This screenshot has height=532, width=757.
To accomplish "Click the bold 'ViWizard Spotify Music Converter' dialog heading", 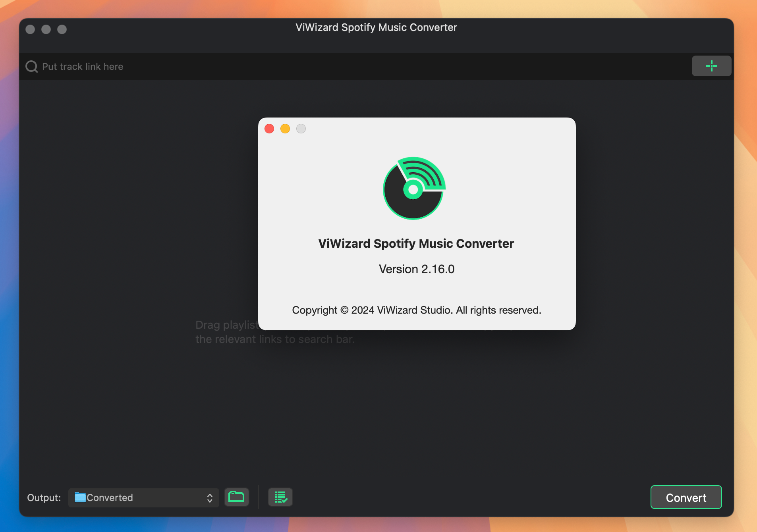I will pyautogui.click(x=416, y=243).
